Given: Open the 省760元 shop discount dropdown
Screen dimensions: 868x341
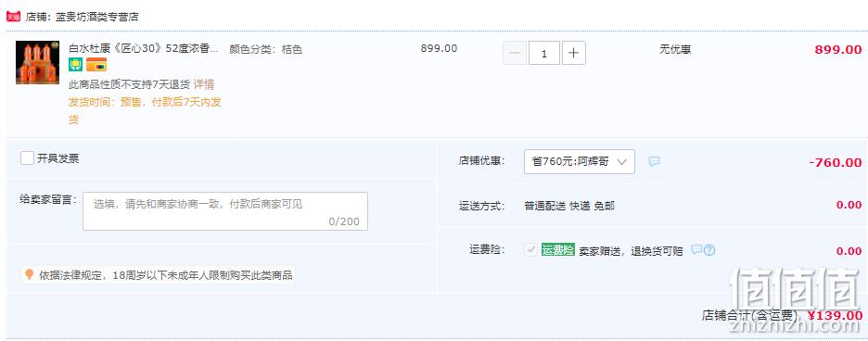Looking at the screenshot, I should [579, 161].
